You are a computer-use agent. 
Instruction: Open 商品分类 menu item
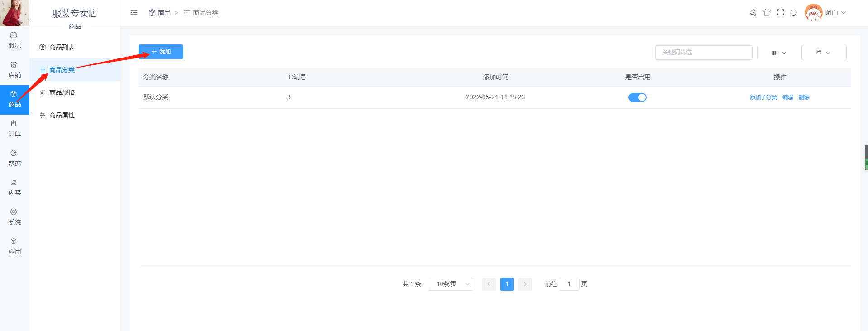click(75, 70)
